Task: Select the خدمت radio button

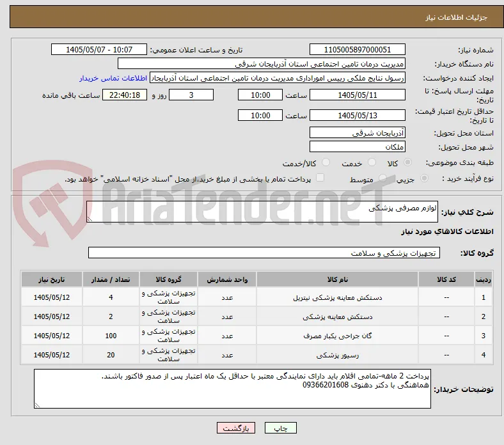Action: (x=372, y=162)
